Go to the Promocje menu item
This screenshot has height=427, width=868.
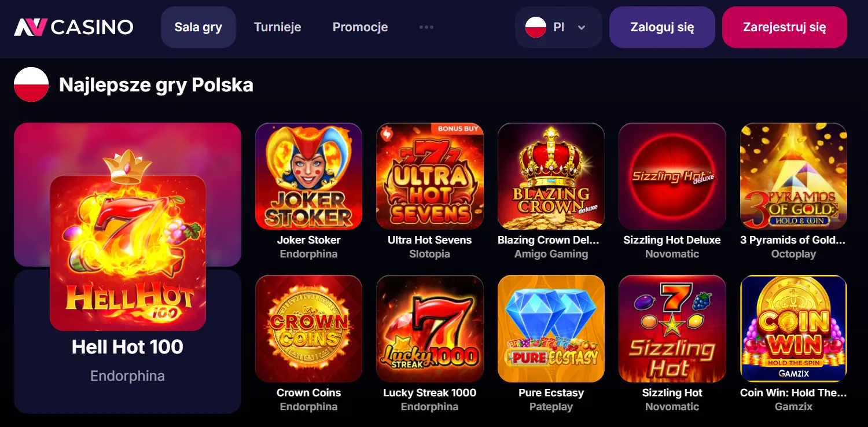(360, 27)
